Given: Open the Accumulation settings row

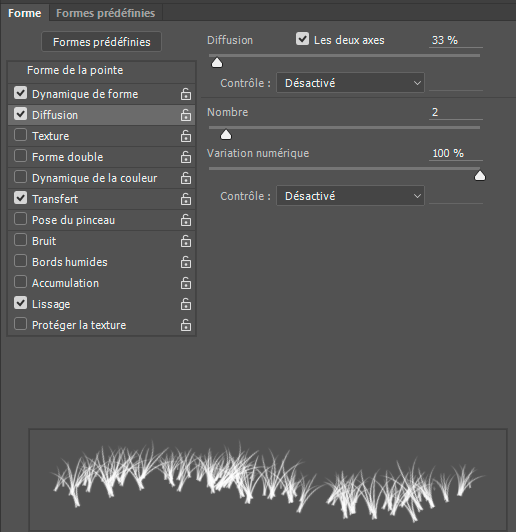Looking at the screenshot, I should coord(101,283).
